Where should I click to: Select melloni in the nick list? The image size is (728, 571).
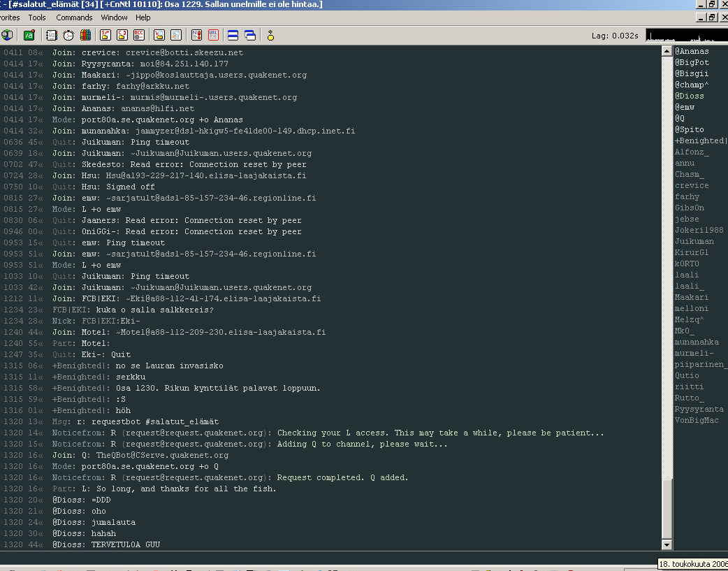(x=692, y=308)
